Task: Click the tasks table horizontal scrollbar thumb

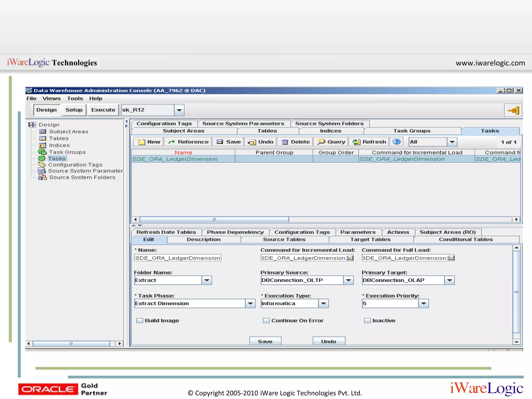Action: [x=214, y=220]
